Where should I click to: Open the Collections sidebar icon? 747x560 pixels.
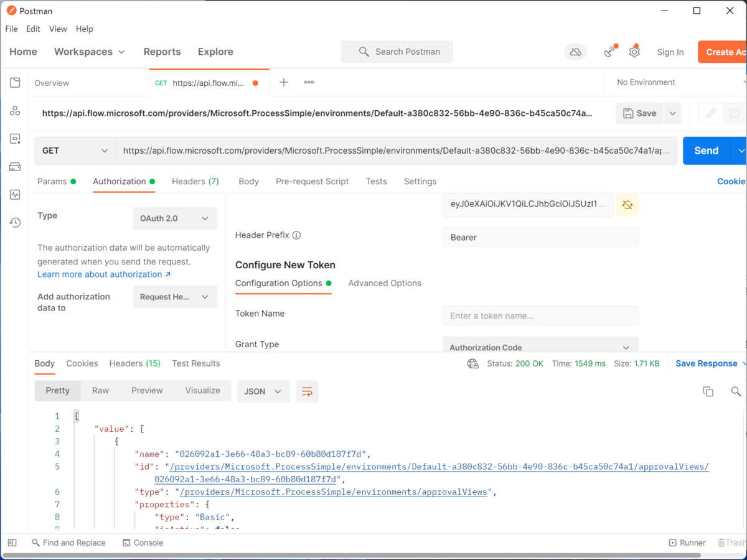(x=16, y=83)
